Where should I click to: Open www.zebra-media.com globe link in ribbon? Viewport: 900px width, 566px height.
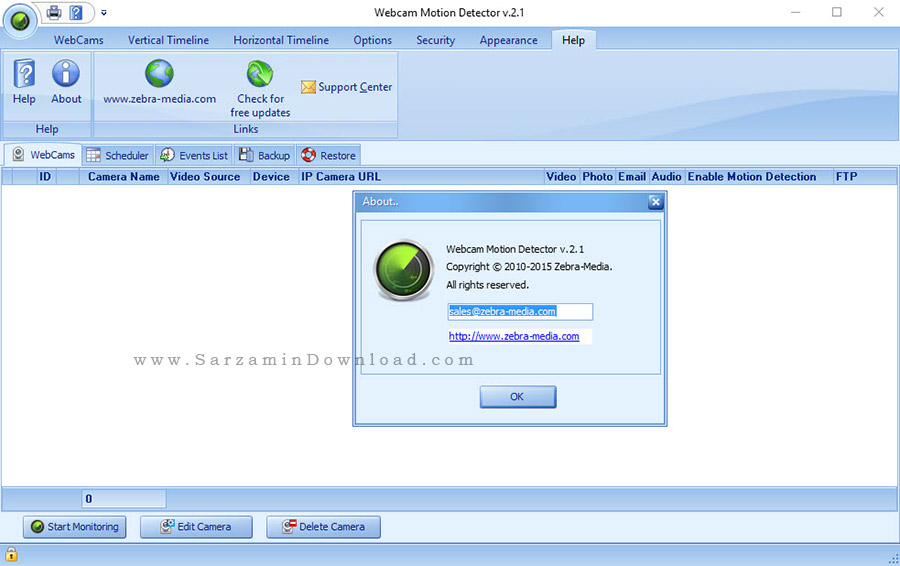pyautogui.click(x=160, y=82)
